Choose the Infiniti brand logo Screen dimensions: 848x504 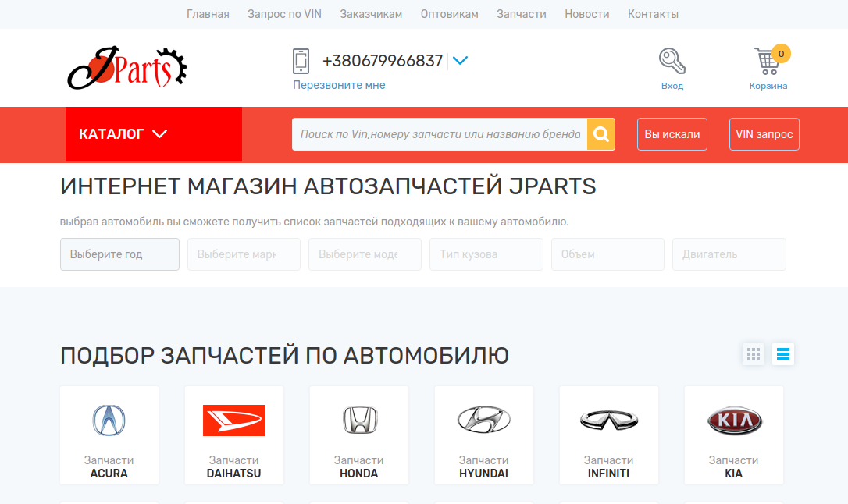[608, 420]
